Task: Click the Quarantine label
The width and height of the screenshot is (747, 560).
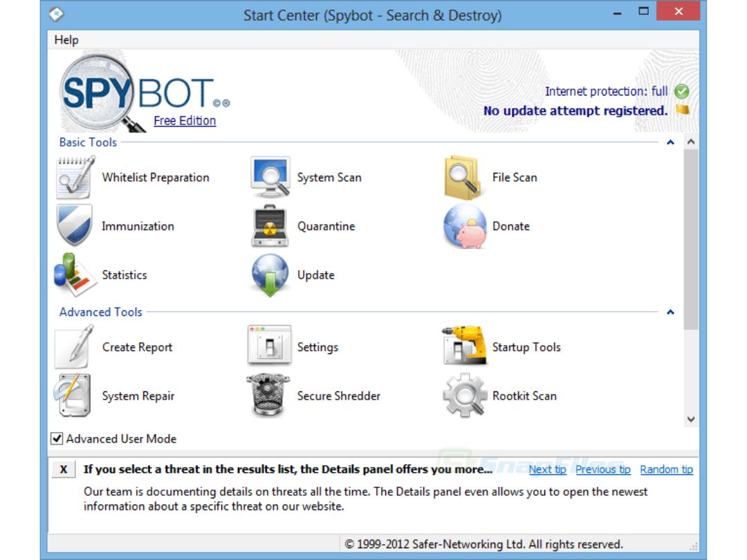Action: [x=326, y=226]
